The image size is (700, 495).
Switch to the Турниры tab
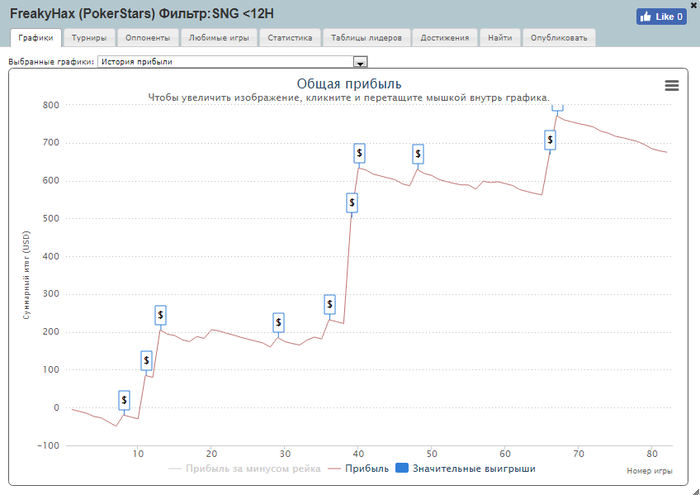[x=89, y=38]
